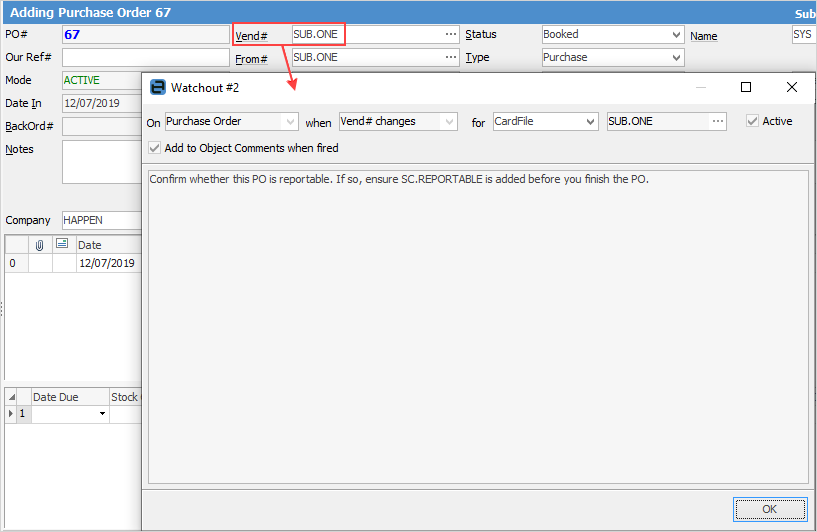Click the Stock column header

point(125,397)
